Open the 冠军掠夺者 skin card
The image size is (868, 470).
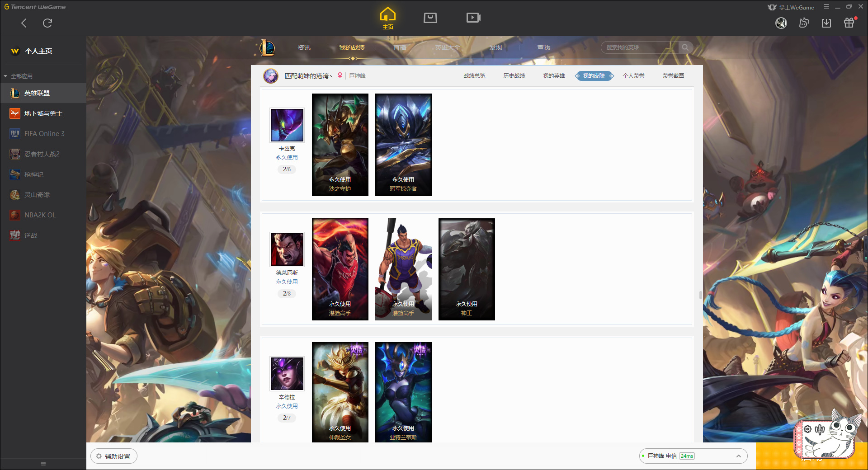pyautogui.click(x=403, y=145)
